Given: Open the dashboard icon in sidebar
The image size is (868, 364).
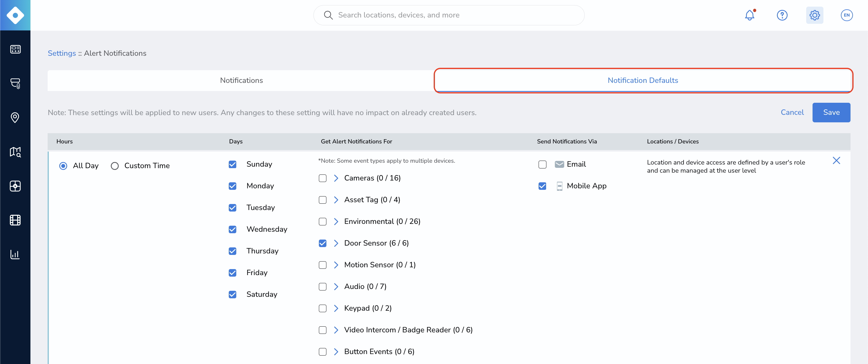Looking at the screenshot, I should 15,49.
